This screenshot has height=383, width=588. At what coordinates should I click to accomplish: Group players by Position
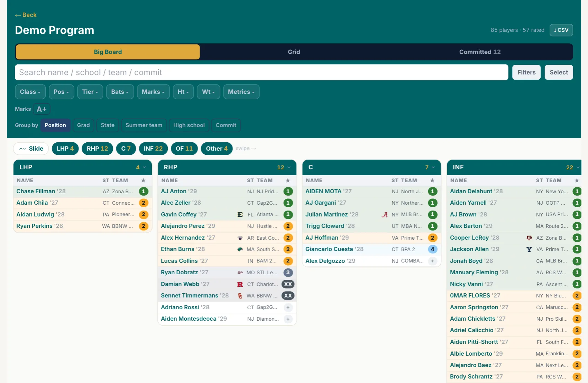click(x=55, y=125)
